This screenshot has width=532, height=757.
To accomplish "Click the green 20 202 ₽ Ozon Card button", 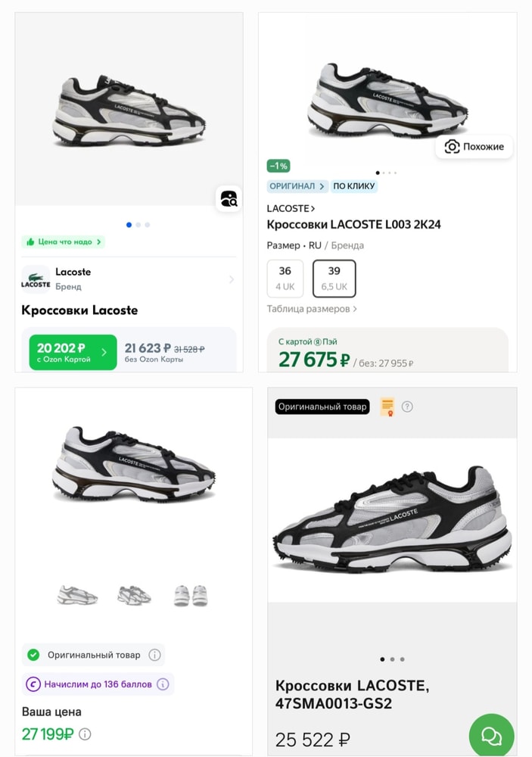I will tap(73, 353).
